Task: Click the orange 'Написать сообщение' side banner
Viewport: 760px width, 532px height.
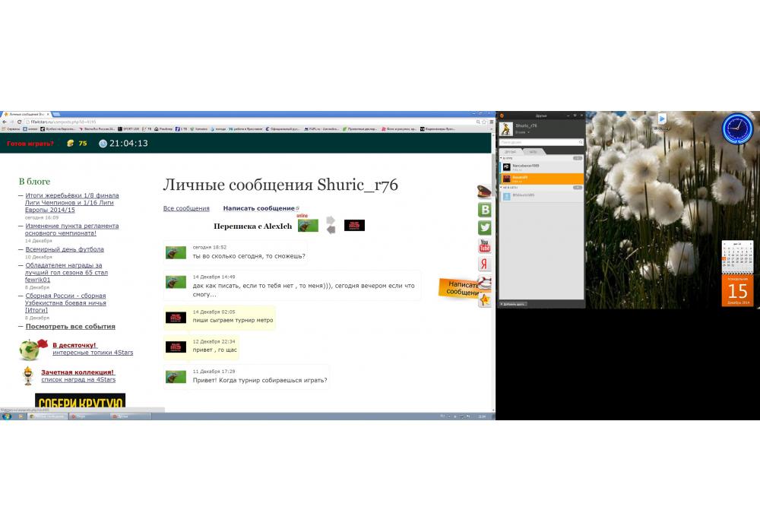Action: (460, 288)
